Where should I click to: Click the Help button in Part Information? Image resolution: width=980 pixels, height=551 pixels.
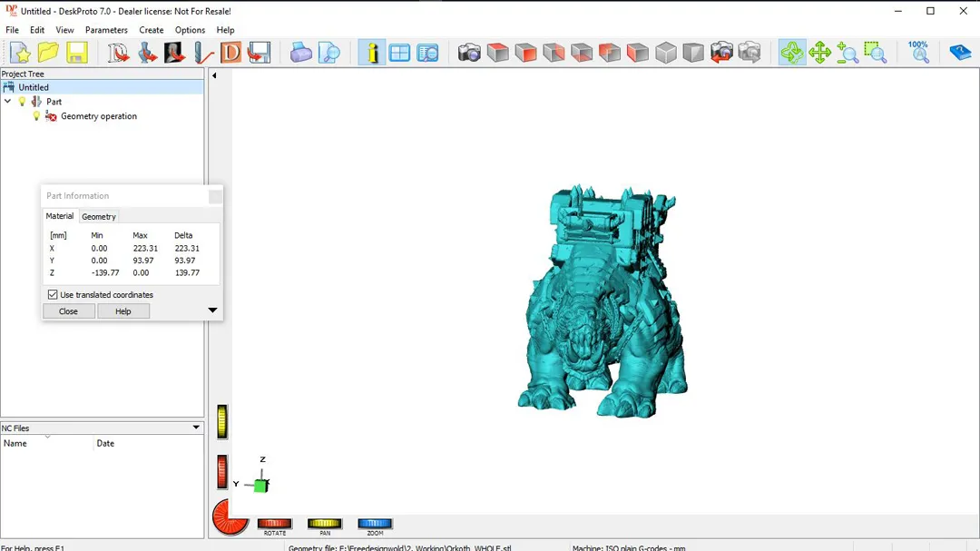coord(123,311)
